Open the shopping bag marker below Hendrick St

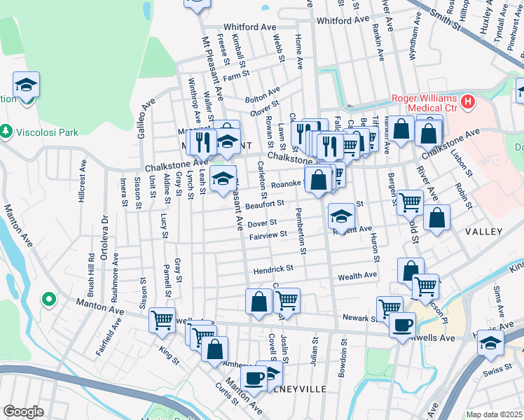259,301
